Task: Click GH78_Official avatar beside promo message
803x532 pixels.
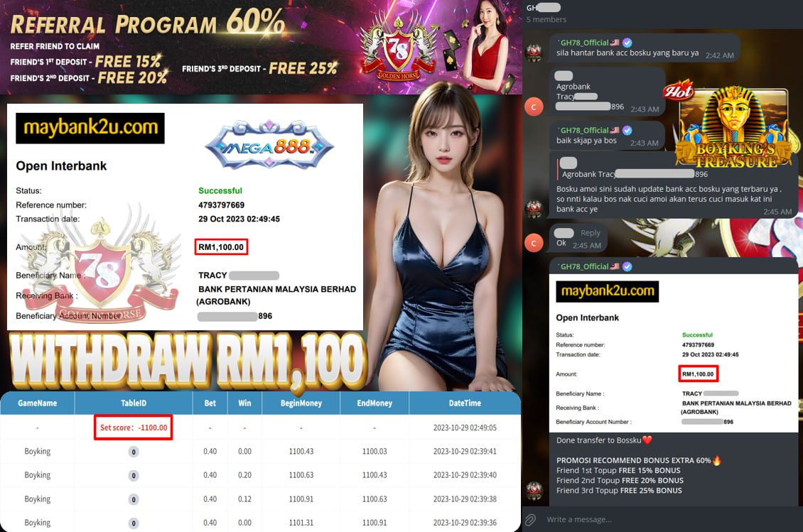Action: tap(534, 491)
